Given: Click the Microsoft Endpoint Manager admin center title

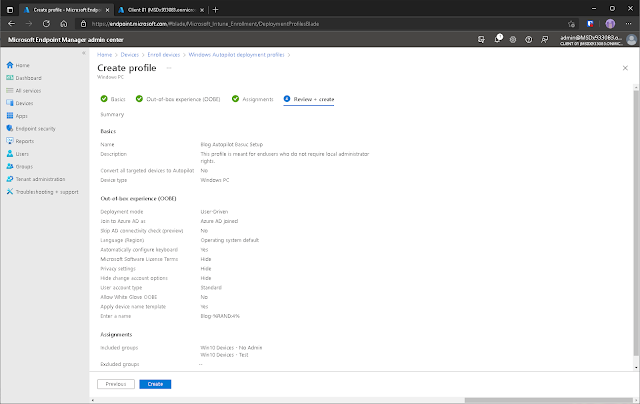Looking at the screenshot, I should (x=66, y=40).
